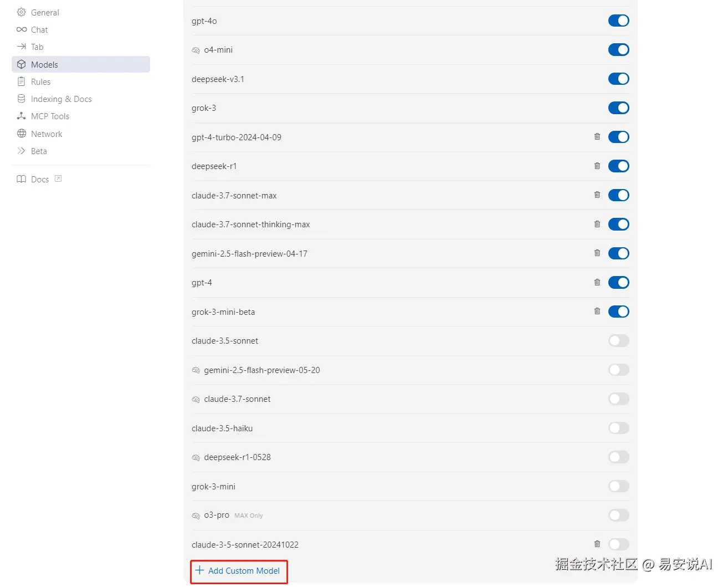
Task: Enable the claude-3.5-sonnet model
Action: 618,340
